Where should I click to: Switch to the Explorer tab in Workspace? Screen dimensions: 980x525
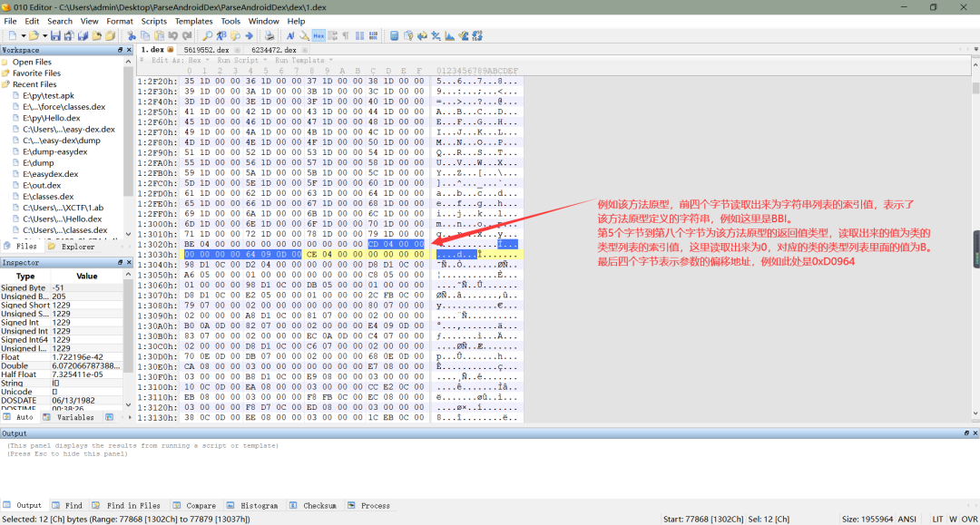(x=72, y=247)
